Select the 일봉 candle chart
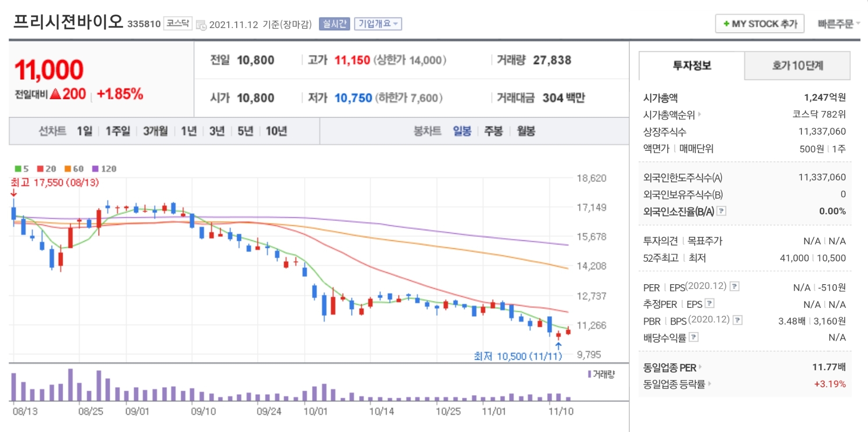This screenshot has height=432, width=868. click(x=462, y=131)
